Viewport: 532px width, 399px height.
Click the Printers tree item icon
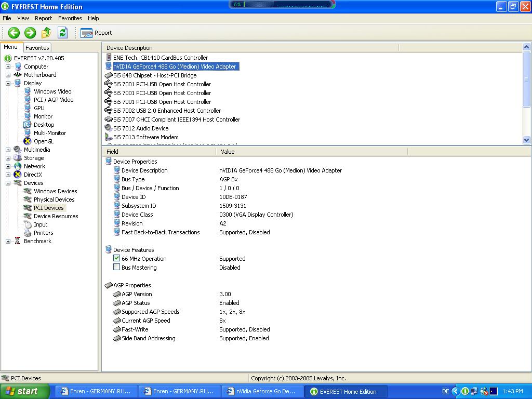[x=28, y=233]
